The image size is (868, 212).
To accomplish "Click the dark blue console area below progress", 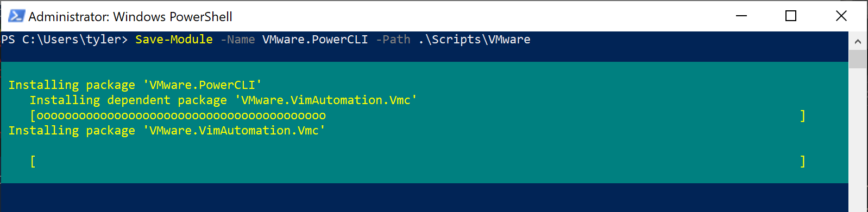I will click(424, 197).
